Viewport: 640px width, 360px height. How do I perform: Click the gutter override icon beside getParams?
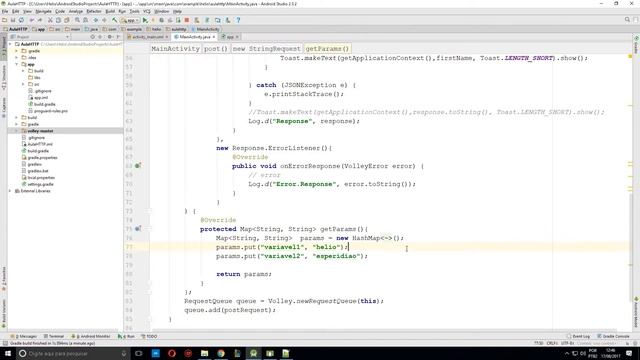click(x=138, y=229)
